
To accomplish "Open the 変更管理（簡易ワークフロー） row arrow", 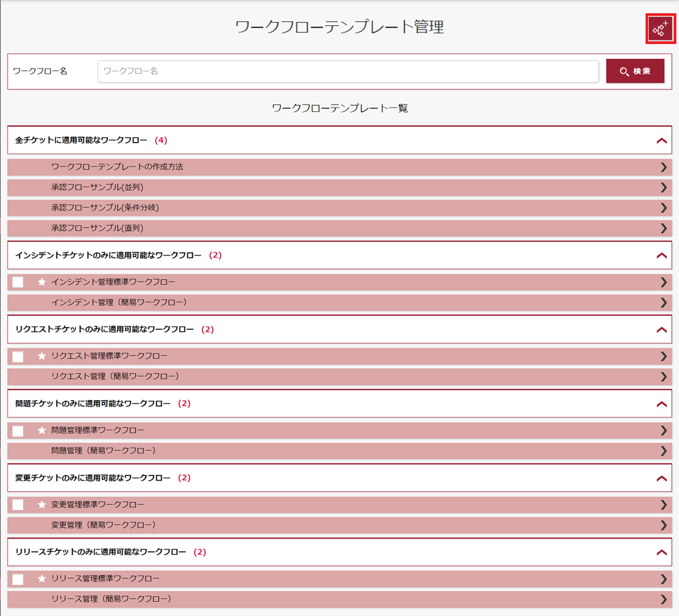I will point(664,525).
